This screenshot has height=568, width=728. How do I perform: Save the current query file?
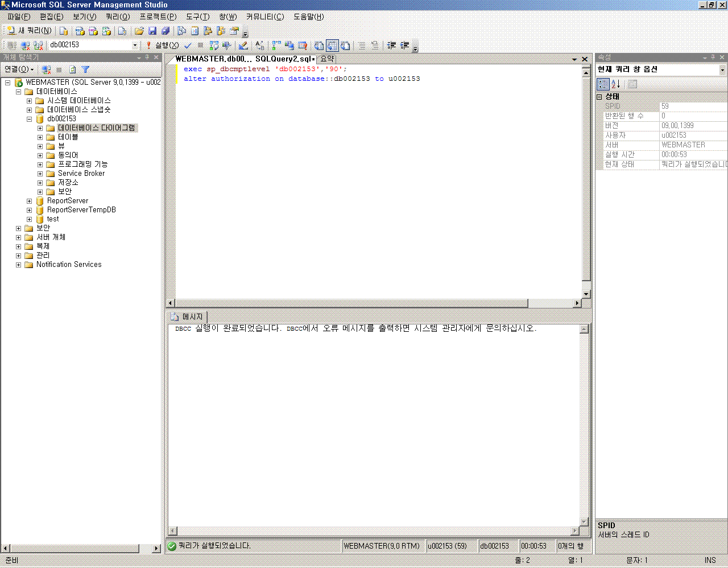[152, 31]
